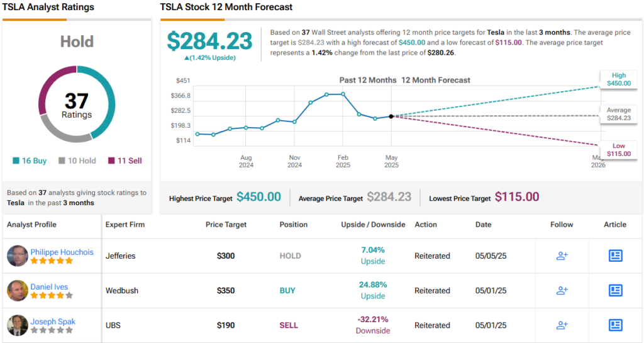Click the Article column header
This screenshot has height=343, width=644.
pos(615,225)
